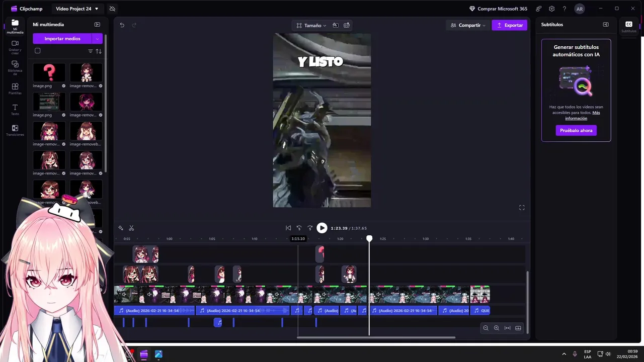Zoom out the timeline
This screenshot has height=362, width=644.
pyautogui.click(x=486, y=328)
